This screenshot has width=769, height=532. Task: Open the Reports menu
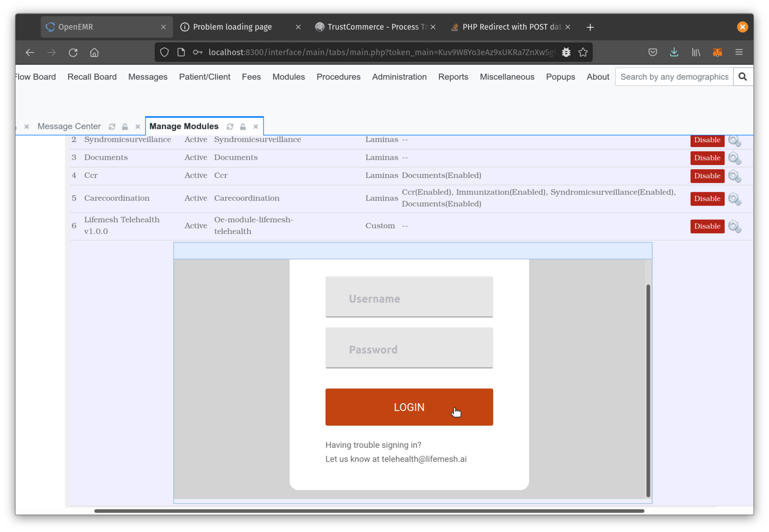pyautogui.click(x=453, y=77)
